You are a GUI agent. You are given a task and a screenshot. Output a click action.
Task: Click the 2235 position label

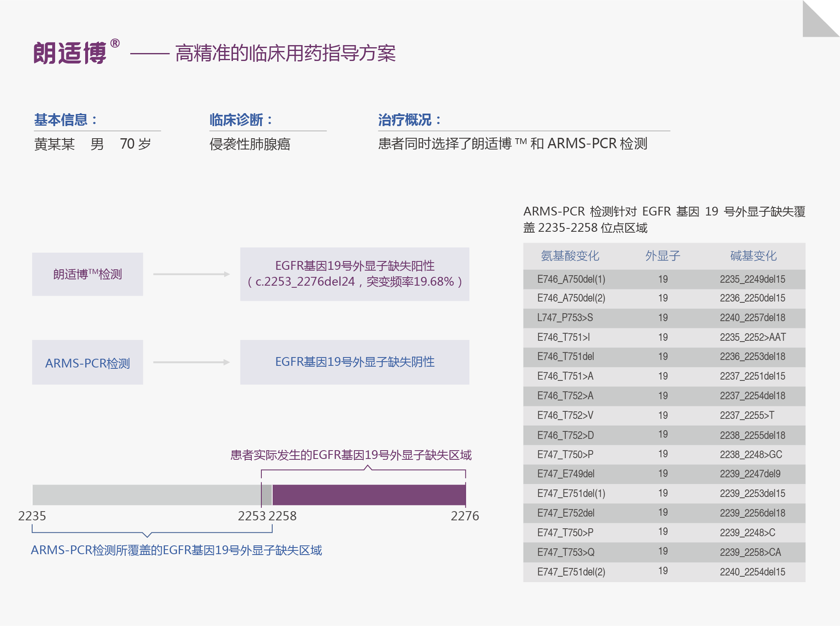(x=32, y=516)
